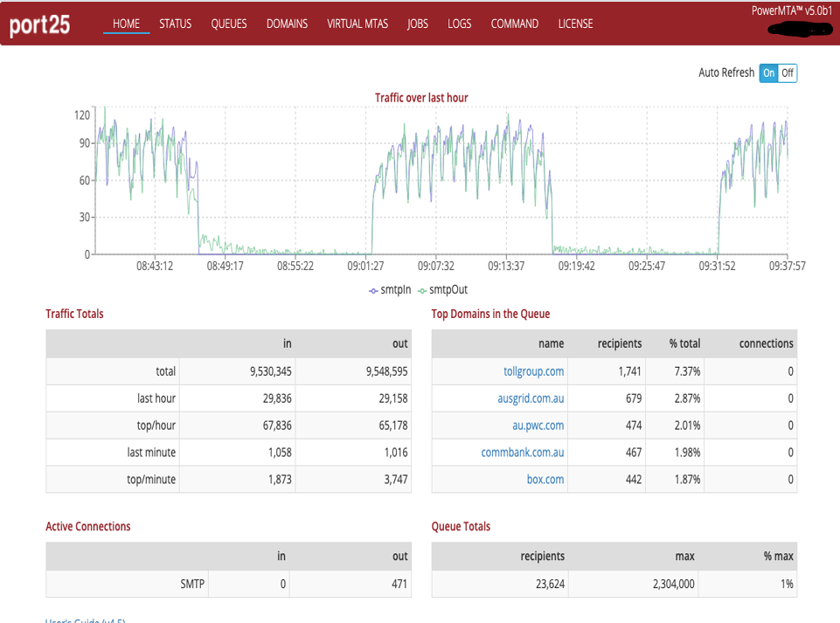Go to the STATUS page
Screen dimensions: 840x623
click(175, 24)
